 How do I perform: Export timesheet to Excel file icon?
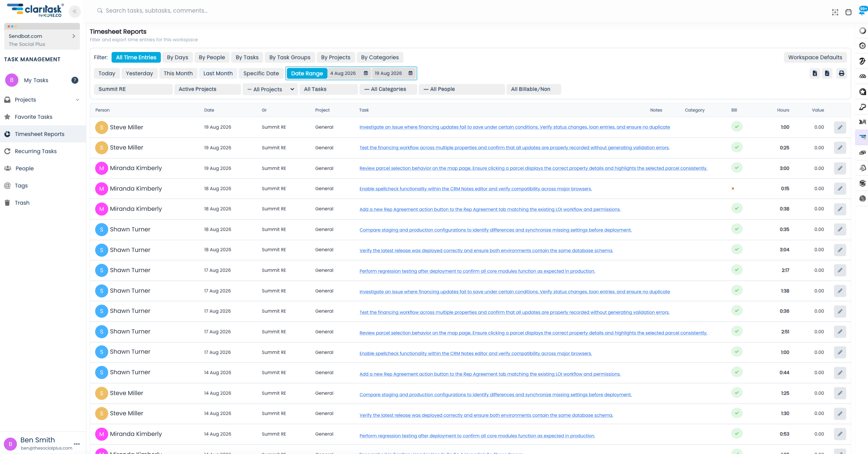(x=815, y=73)
